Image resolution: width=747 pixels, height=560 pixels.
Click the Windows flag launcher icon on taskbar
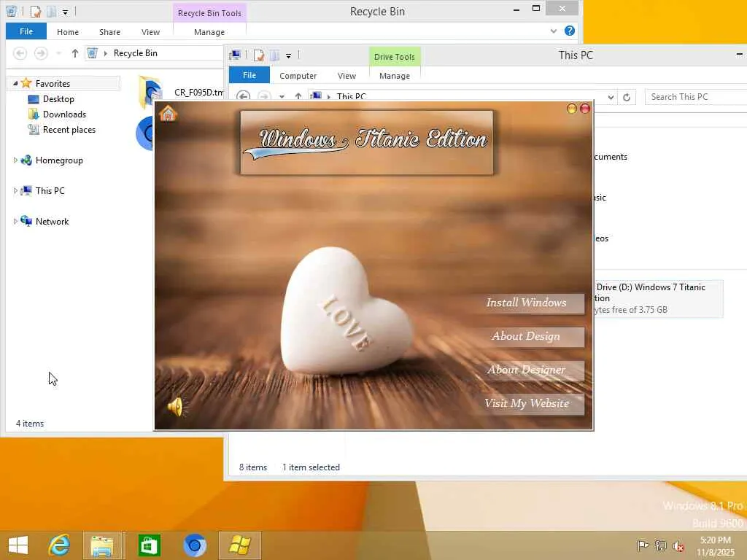239,545
